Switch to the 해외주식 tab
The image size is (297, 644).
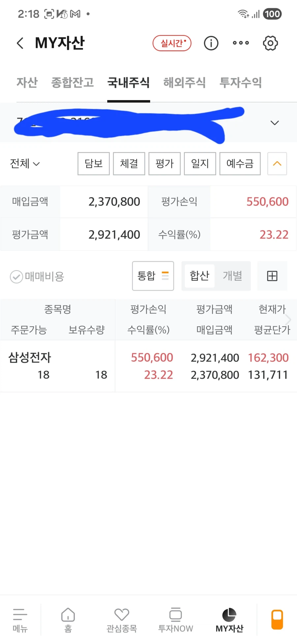tap(184, 83)
